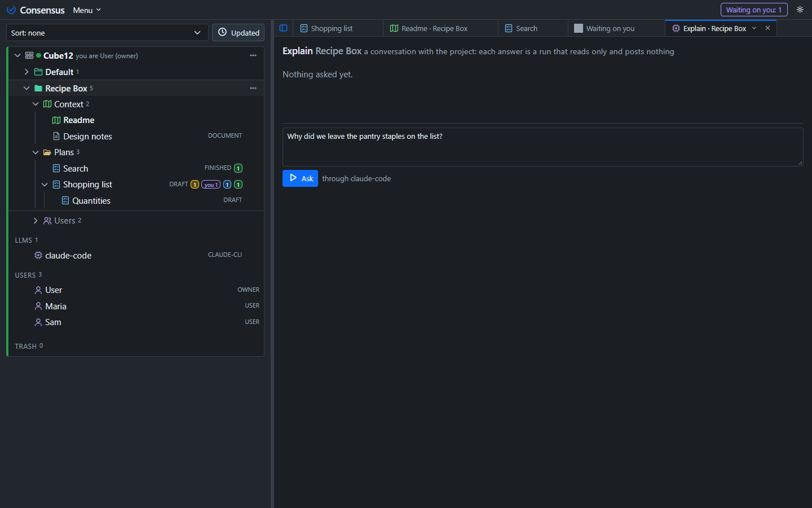This screenshot has height=508, width=812.
Task: Click into the question text area
Action: pyautogui.click(x=542, y=147)
